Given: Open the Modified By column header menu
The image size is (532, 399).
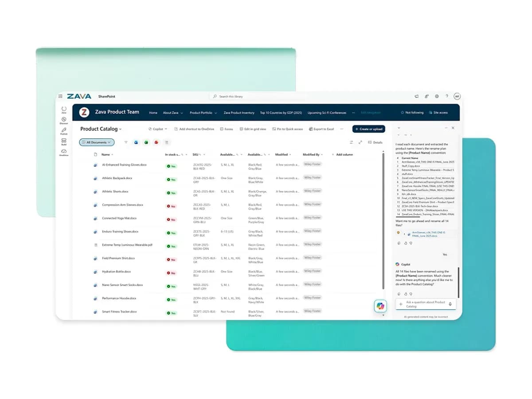Looking at the screenshot, I should click(313, 155).
